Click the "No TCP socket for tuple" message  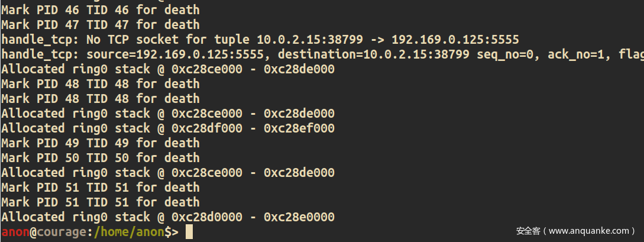[x=167, y=40]
